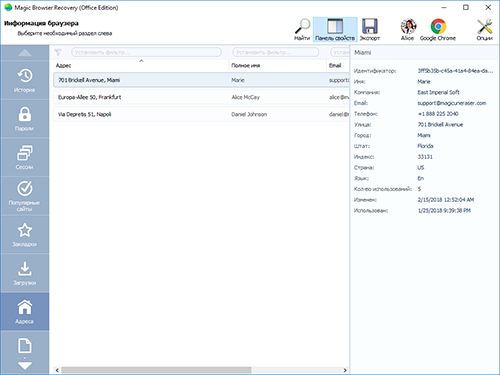
Task: Click the horizontal scrollbar right arrow
Action: coord(345,370)
